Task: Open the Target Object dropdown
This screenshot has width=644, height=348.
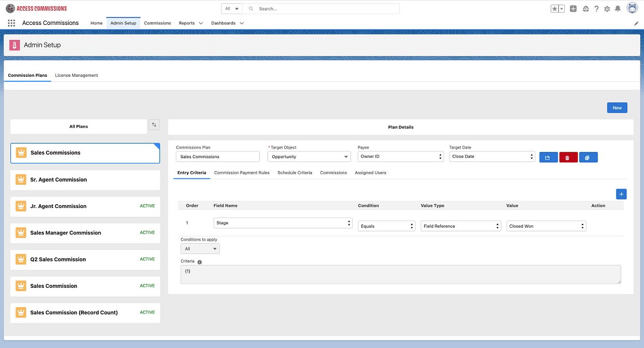Action: (x=309, y=157)
